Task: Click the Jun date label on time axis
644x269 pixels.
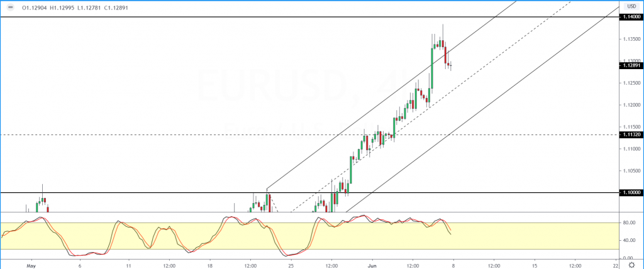Action: pos(372,265)
